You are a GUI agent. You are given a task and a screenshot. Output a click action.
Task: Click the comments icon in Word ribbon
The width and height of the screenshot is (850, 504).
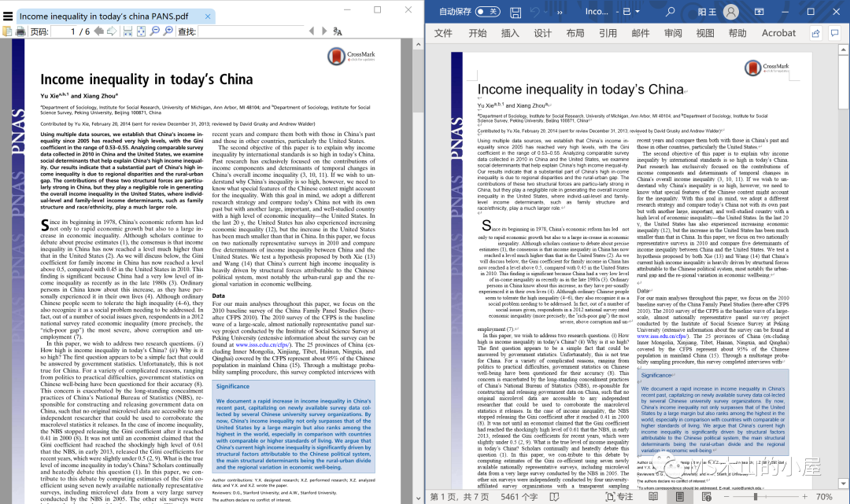coord(835,34)
